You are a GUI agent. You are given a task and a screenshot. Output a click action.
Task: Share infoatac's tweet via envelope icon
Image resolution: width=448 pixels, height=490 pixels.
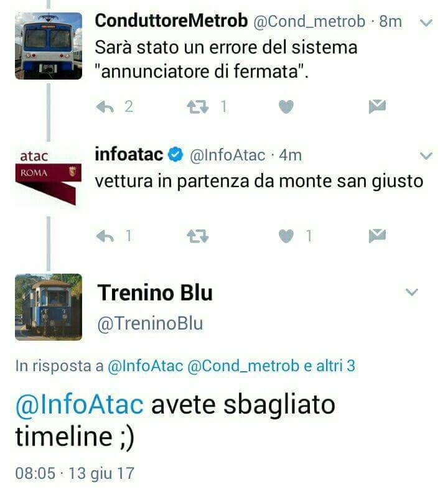coord(377,236)
